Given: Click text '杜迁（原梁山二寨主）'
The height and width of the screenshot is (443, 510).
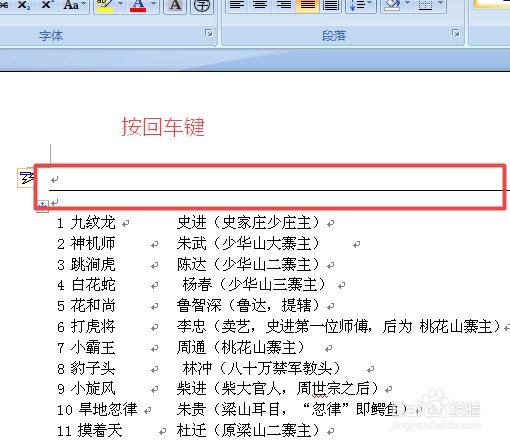Looking at the screenshot, I should point(248,431).
